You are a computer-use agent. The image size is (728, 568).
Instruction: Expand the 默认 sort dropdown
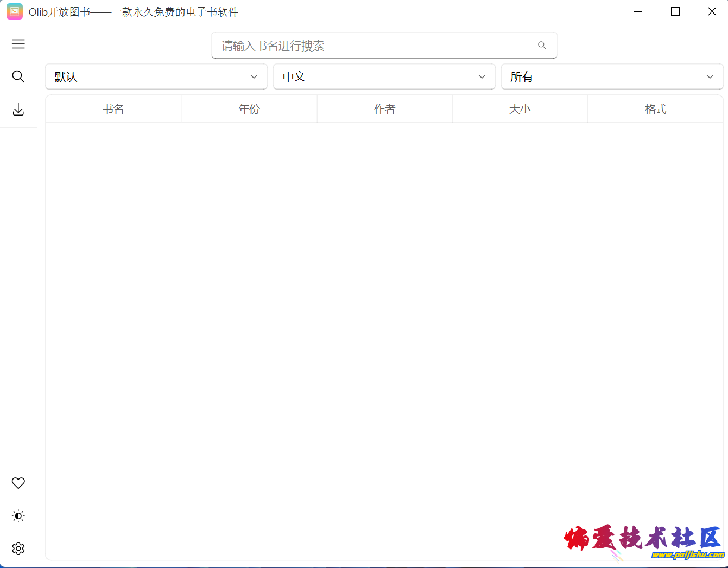click(x=156, y=77)
